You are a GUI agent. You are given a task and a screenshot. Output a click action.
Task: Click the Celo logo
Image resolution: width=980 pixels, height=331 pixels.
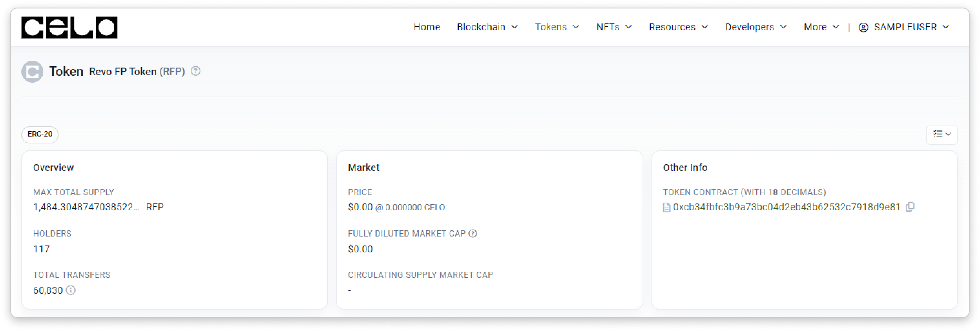[x=69, y=28]
